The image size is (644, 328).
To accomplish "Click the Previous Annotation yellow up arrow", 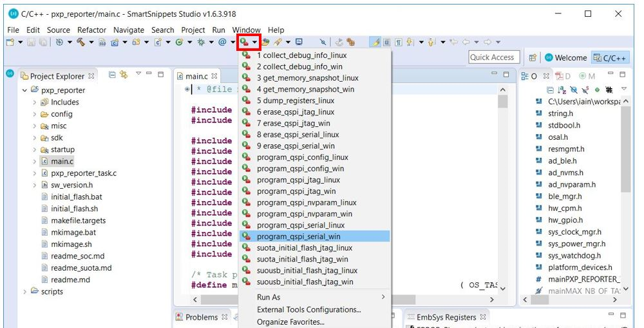I will tap(431, 42).
